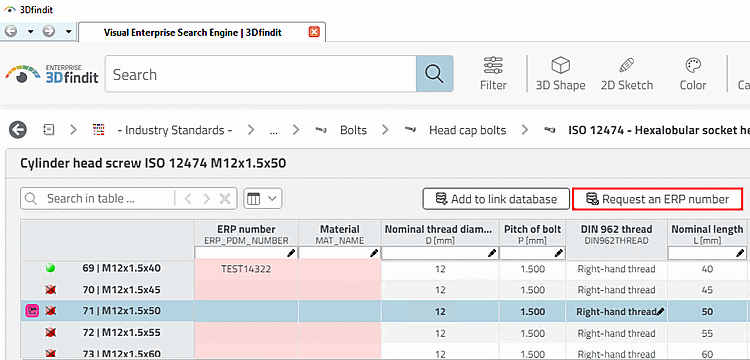
Task: Open the Color search tool
Action: [693, 74]
